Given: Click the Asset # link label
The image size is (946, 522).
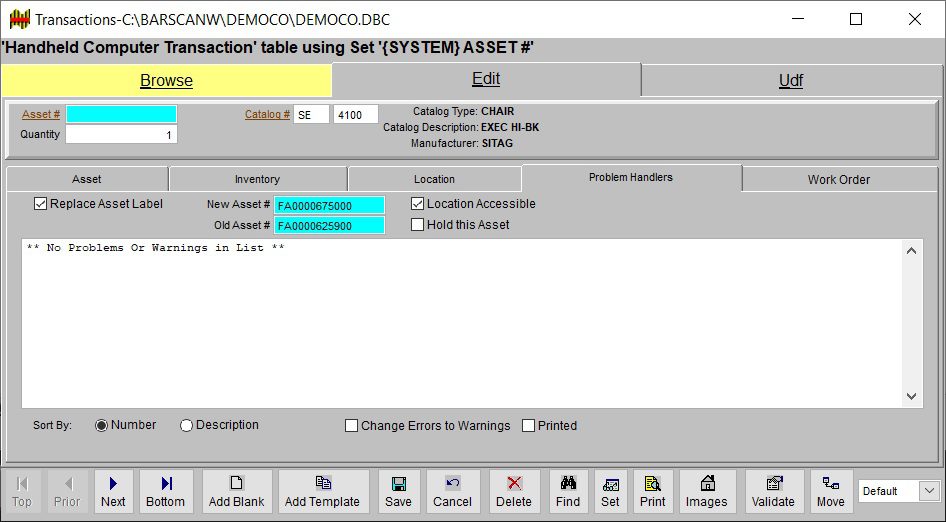Looking at the screenshot, I should (41, 114).
